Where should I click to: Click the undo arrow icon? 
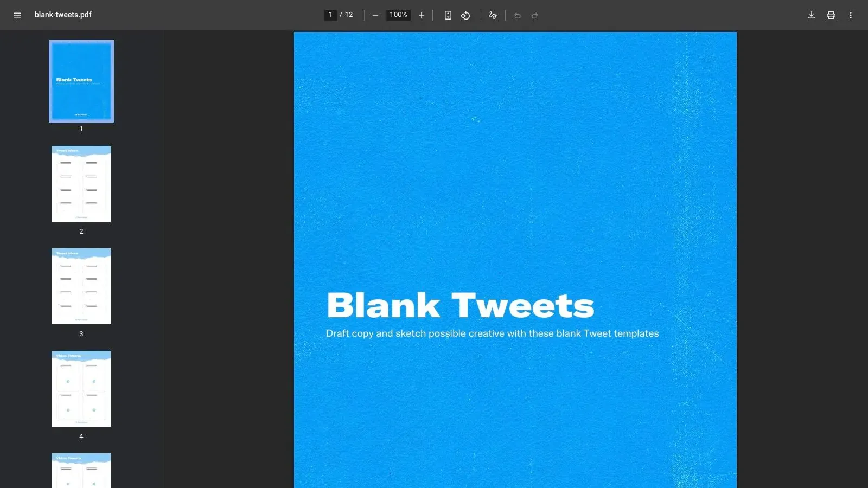click(518, 15)
